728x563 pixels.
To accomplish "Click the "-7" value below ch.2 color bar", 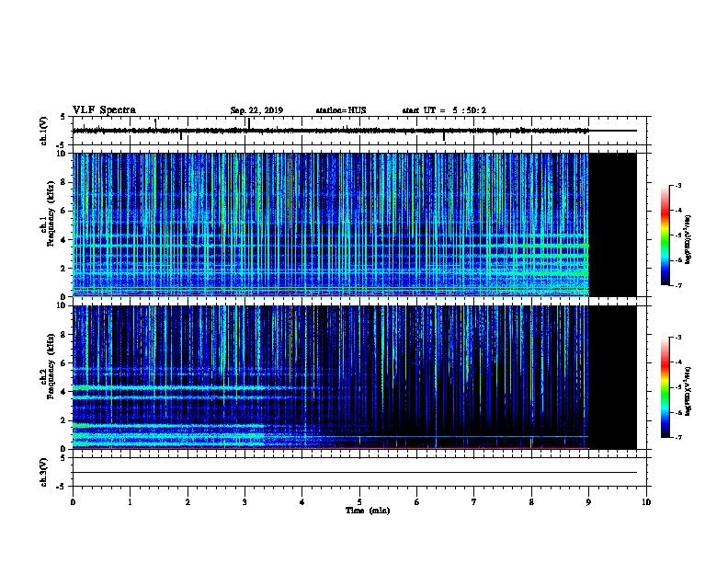I will pos(677,438).
